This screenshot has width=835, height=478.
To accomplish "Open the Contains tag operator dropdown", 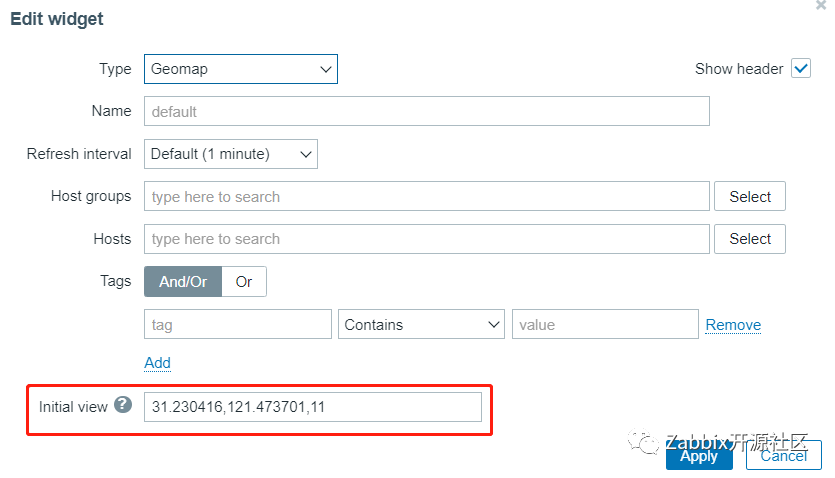I will (421, 324).
